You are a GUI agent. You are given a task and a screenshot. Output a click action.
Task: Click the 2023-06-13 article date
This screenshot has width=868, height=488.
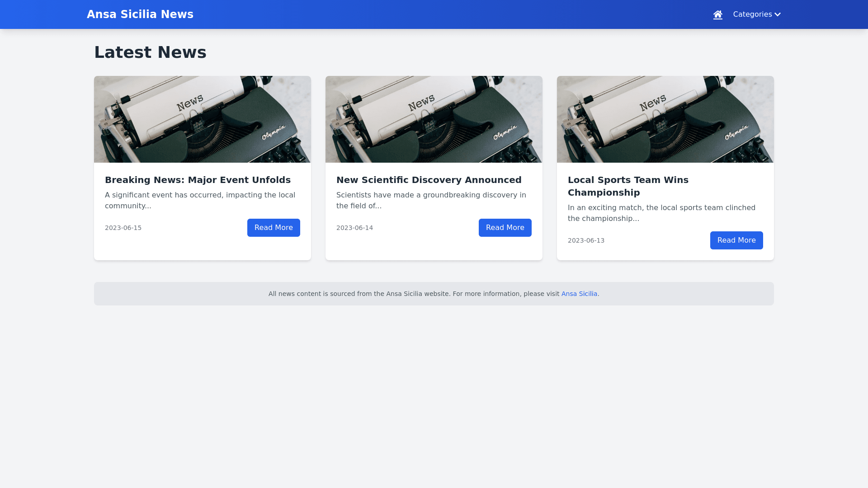click(586, 240)
